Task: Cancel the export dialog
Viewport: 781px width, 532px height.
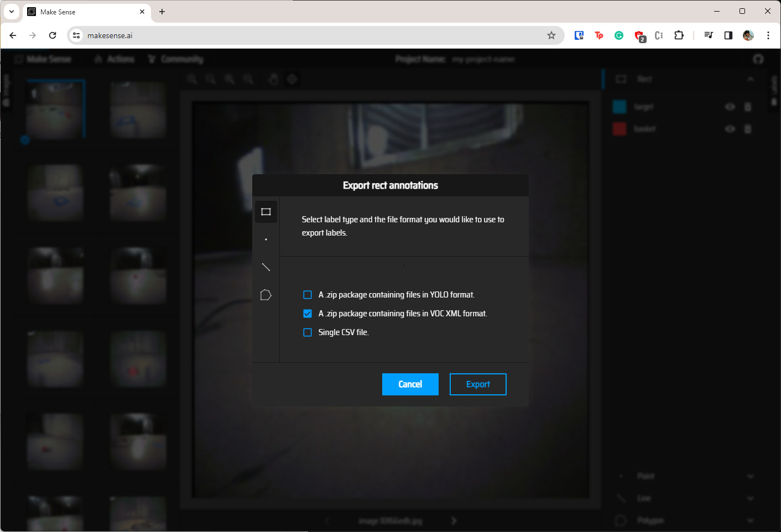Action: click(410, 384)
